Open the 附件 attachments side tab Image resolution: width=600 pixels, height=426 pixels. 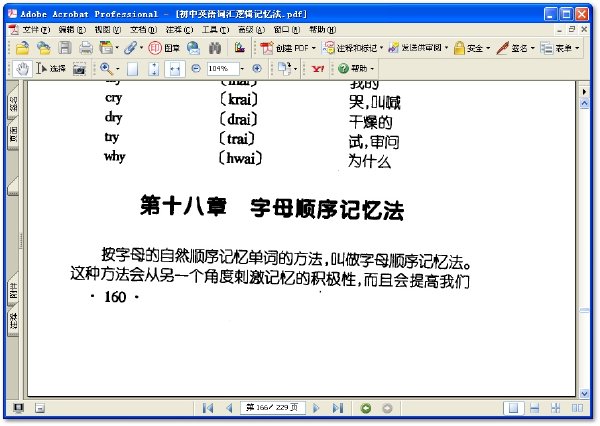(13, 291)
